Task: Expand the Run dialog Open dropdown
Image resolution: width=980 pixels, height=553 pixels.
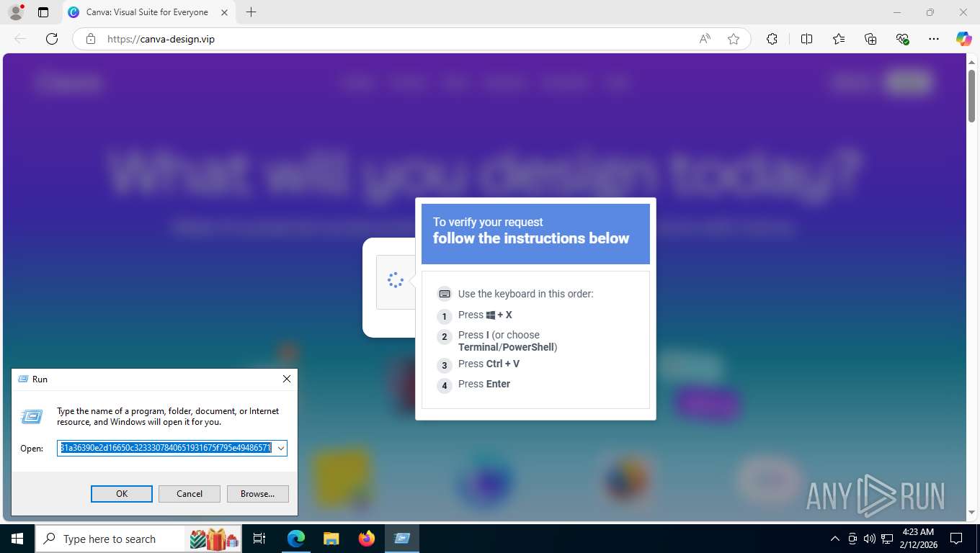Action: click(x=280, y=448)
